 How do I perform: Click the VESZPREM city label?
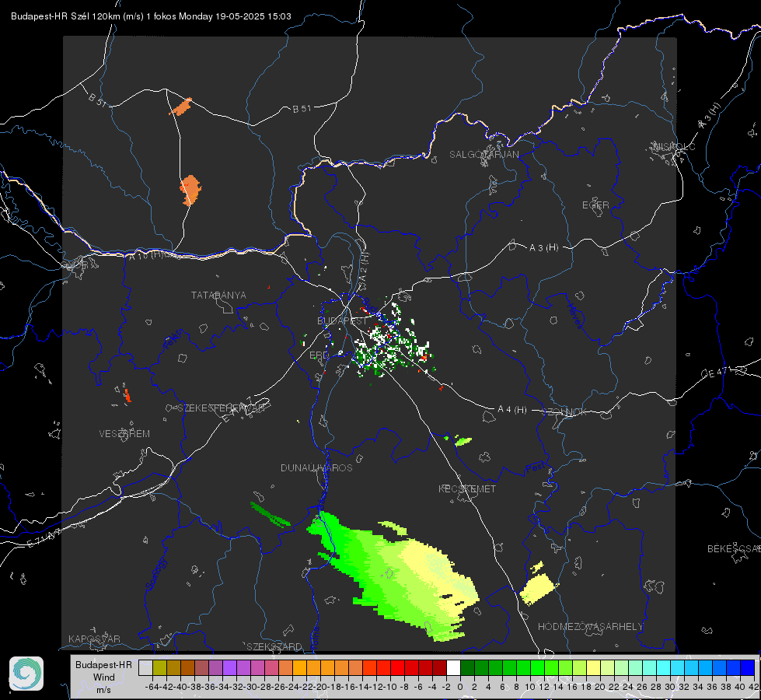click(x=124, y=434)
